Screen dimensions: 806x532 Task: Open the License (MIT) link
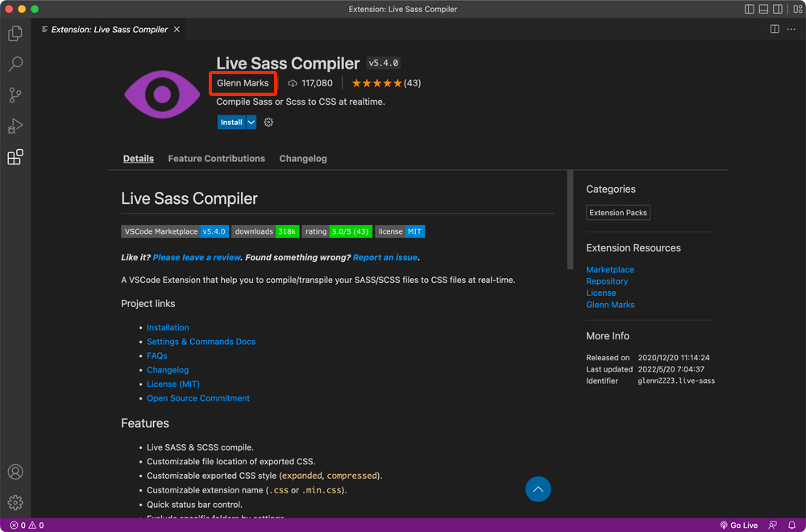click(173, 384)
